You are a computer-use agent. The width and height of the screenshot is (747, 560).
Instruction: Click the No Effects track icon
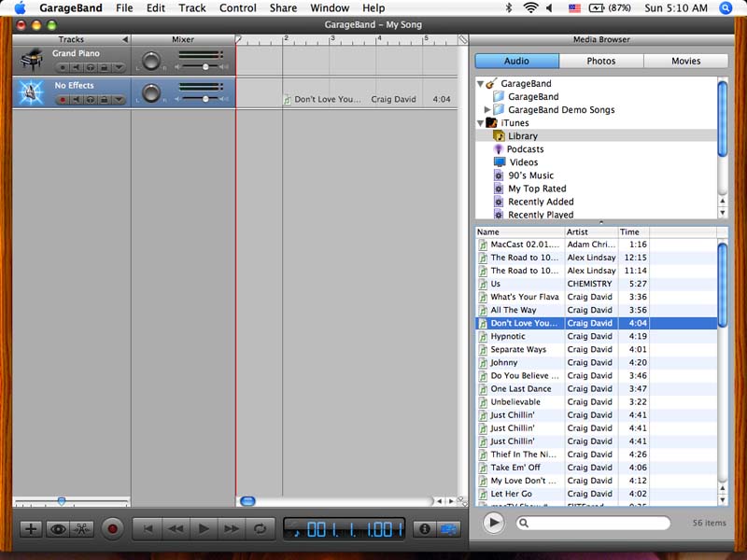coord(32,92)
